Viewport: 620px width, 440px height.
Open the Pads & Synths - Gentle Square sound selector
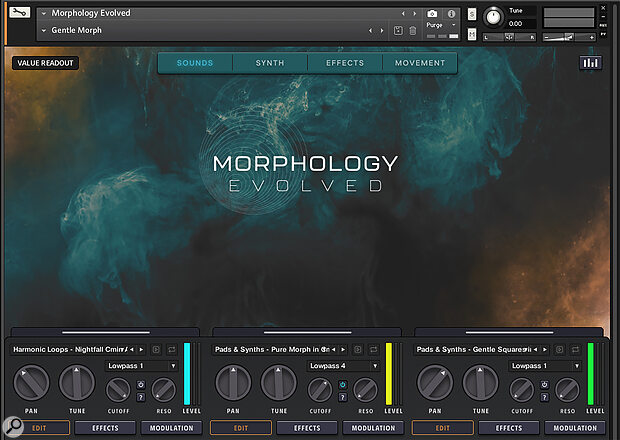[474, 349]
